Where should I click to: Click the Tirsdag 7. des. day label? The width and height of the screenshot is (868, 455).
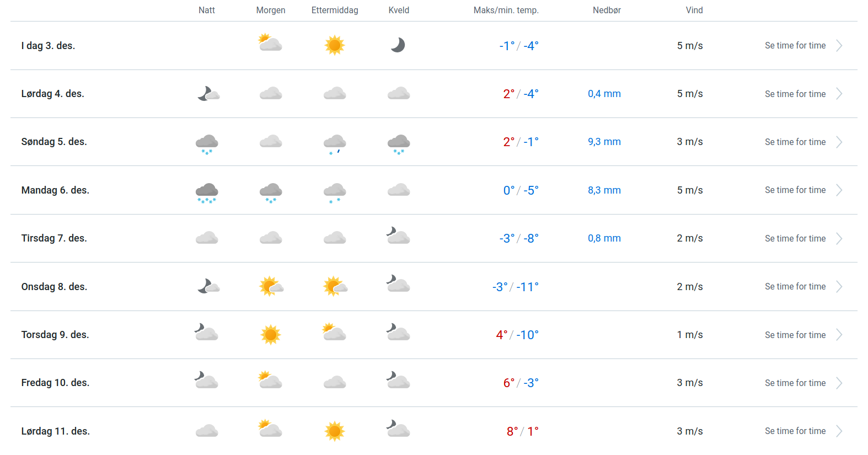(x=54, y=238)
